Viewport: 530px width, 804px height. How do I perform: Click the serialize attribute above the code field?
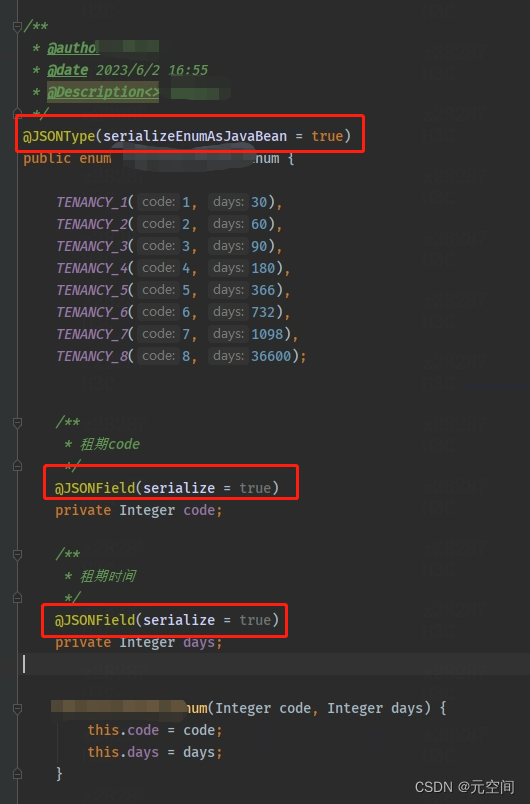[179, 488]
